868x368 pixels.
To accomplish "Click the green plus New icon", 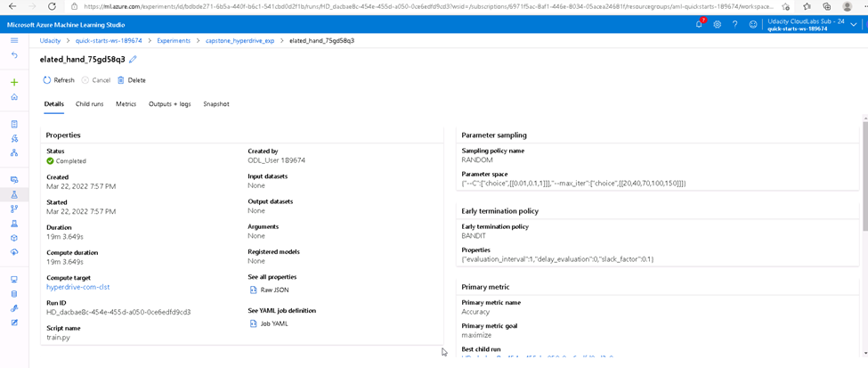I will (14, 82).
